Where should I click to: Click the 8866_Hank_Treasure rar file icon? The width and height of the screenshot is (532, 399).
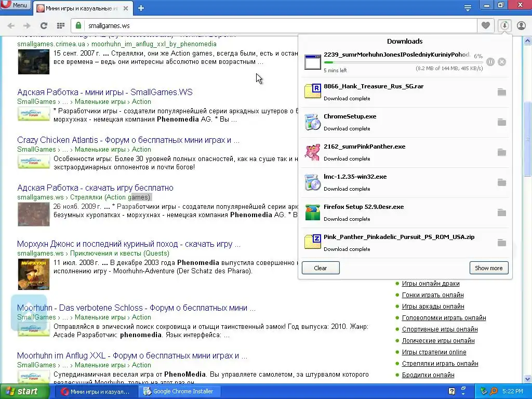click(x=312, y=91)
